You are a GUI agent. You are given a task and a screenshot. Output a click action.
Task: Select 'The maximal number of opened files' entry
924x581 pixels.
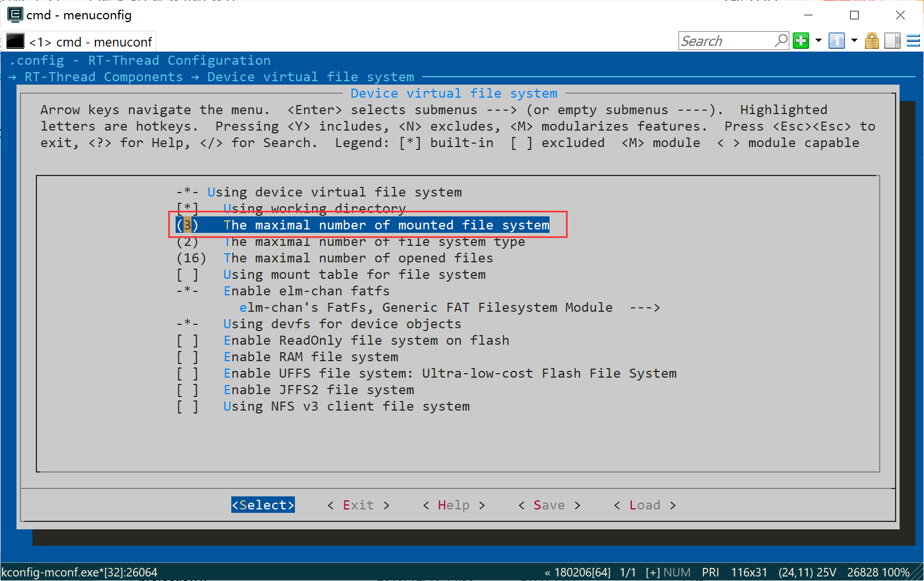pyautogui.click(x=335, y=258)
